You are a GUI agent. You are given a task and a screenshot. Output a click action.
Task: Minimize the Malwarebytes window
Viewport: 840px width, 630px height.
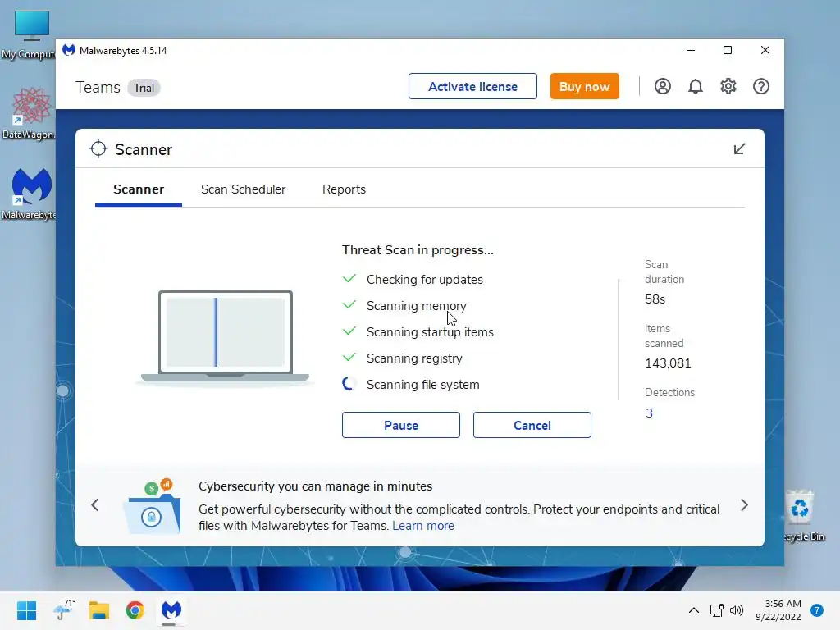coord(691,50)
